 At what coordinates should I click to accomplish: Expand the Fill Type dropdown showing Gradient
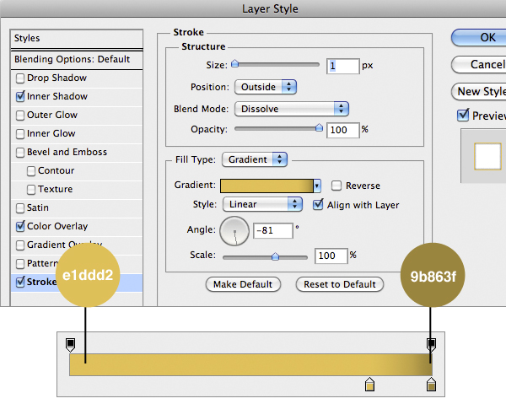click(254, 159)
